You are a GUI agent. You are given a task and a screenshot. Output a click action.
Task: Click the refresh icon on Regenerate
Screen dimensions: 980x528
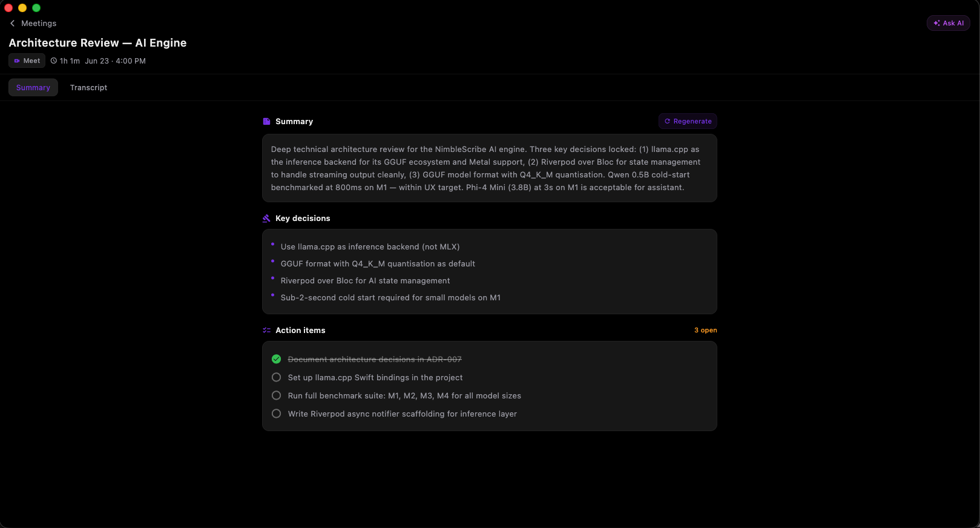coord(668,121)
